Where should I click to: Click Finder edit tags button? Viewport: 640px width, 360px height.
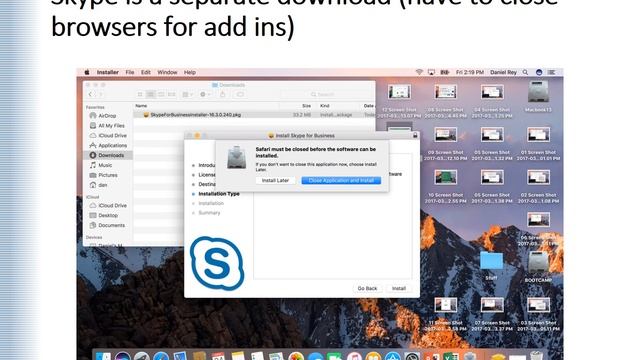click(x=240, y=94)
